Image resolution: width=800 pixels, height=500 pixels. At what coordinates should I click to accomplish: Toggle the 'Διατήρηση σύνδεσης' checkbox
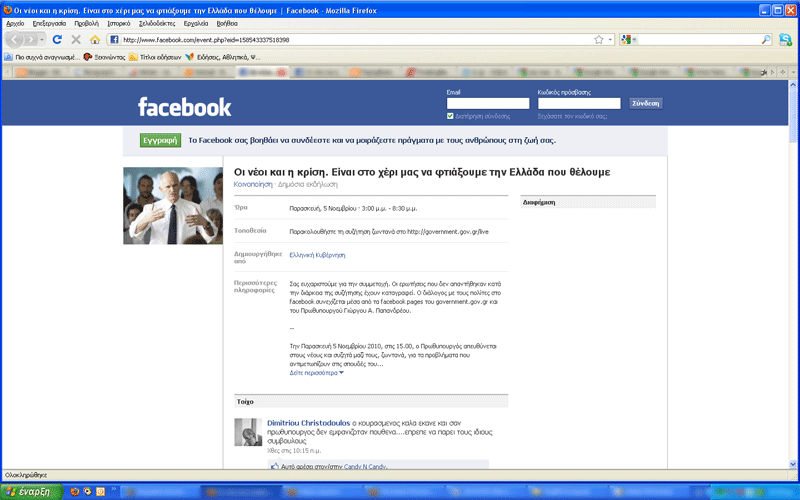coord(450,116)
